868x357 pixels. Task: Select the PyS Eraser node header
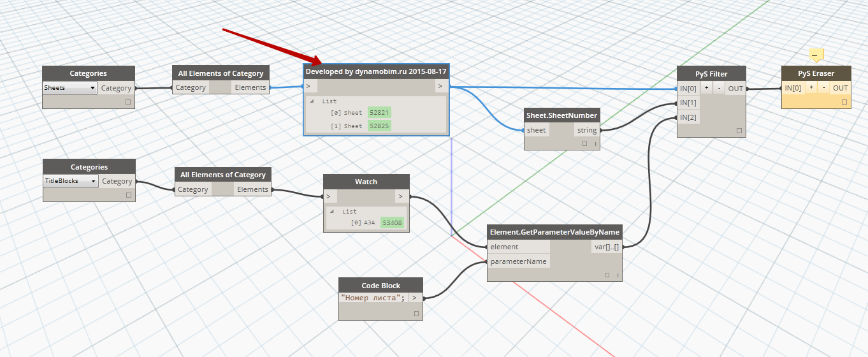pyautogui.click(x=816, y=73)
